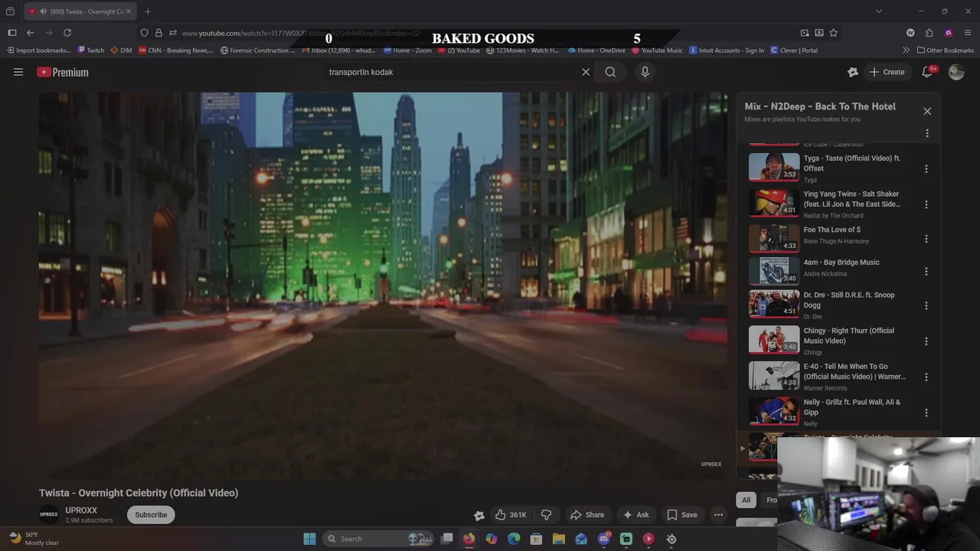Open the Clever | Portal bookmark
The height and width of the screenshot is (551, 980).
[x=794, y=51]
